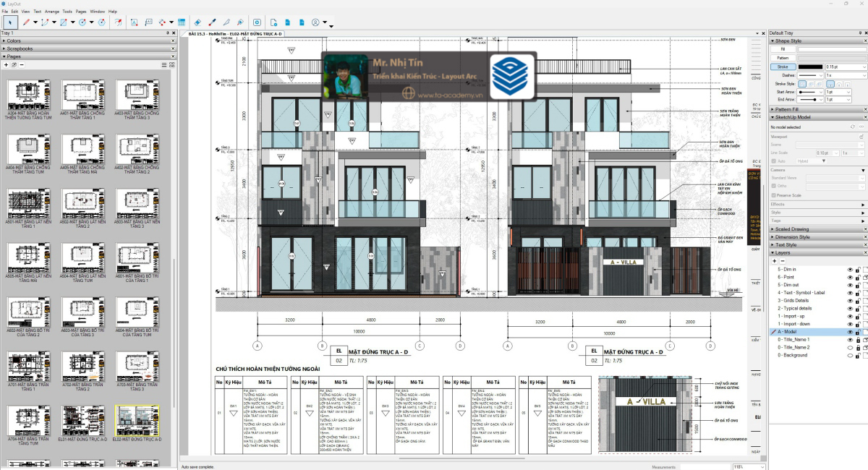This screenshot has width=868, height=470.
Task: Activate the Select arrow tool
Action: 10,22
